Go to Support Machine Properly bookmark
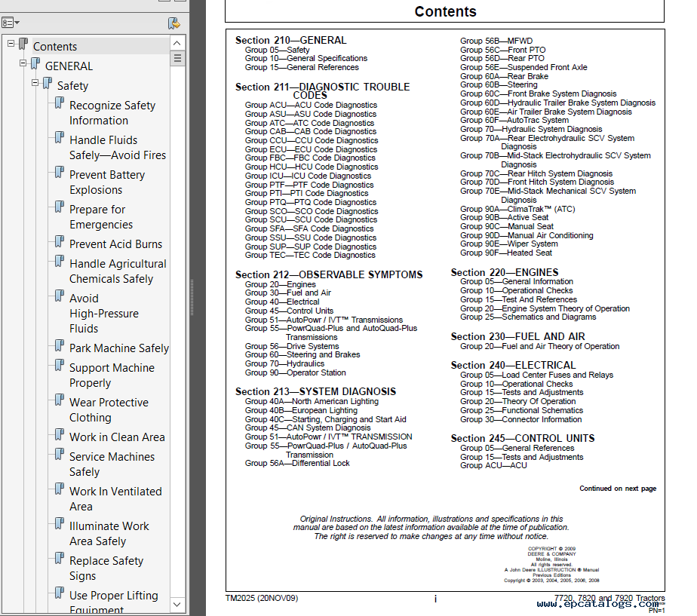This screenshot has width=697, height=616. coord(112,375)
